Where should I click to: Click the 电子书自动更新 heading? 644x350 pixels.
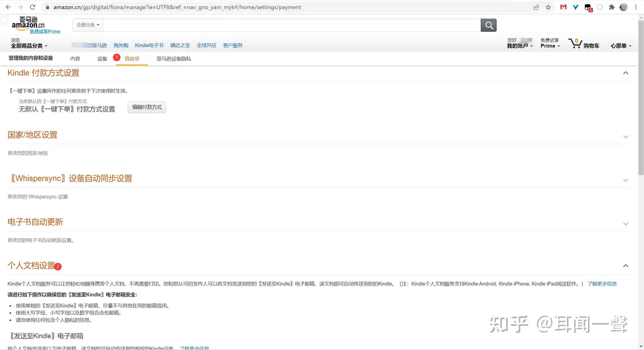[x=35, y=222]
